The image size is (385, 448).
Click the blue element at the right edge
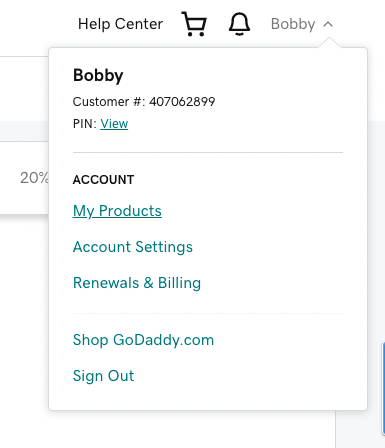pyautogui.click(x=383, y=388)
